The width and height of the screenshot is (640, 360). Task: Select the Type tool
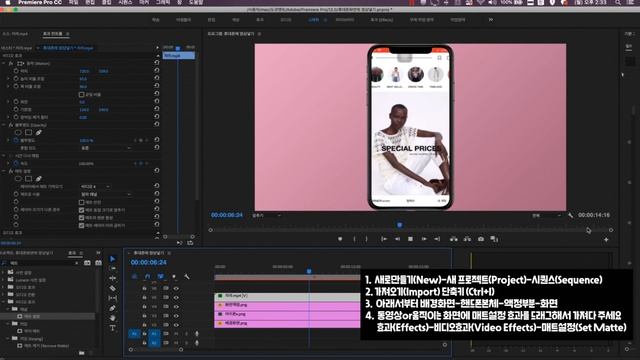[113, 328]
